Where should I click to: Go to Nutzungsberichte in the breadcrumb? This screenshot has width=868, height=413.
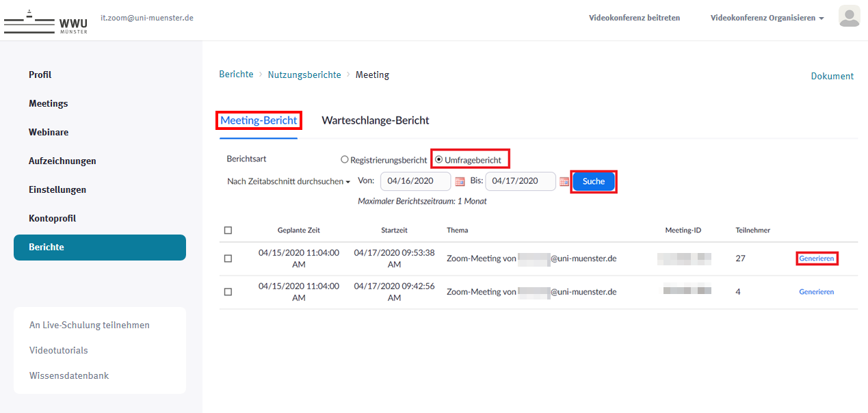(304, 75)
